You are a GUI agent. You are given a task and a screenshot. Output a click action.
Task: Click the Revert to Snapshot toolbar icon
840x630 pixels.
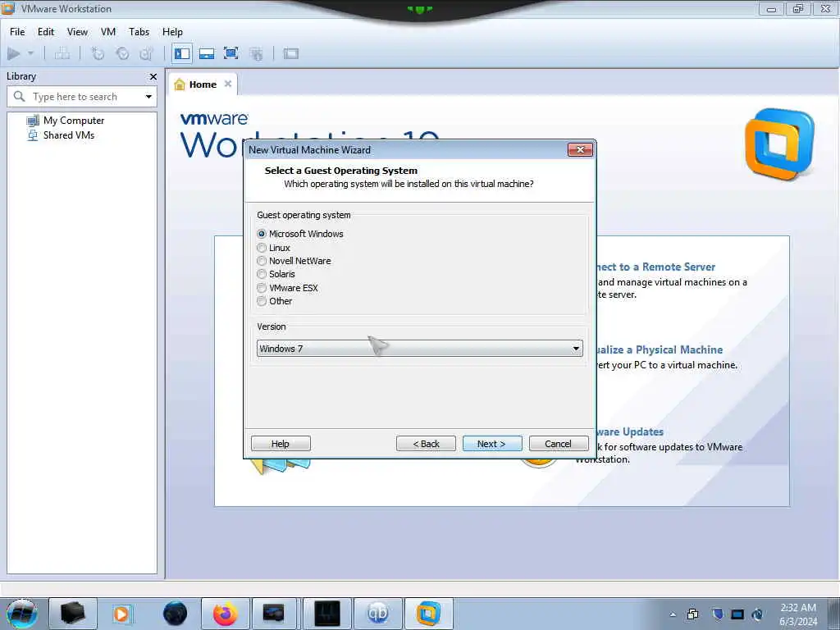pyautogui.click(x=123, y=53)
